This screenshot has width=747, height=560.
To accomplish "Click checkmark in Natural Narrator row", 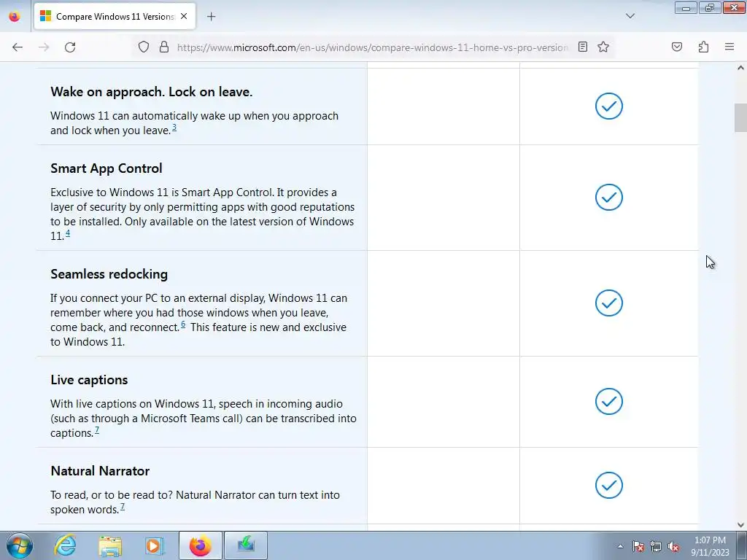I will pos(609,485).
